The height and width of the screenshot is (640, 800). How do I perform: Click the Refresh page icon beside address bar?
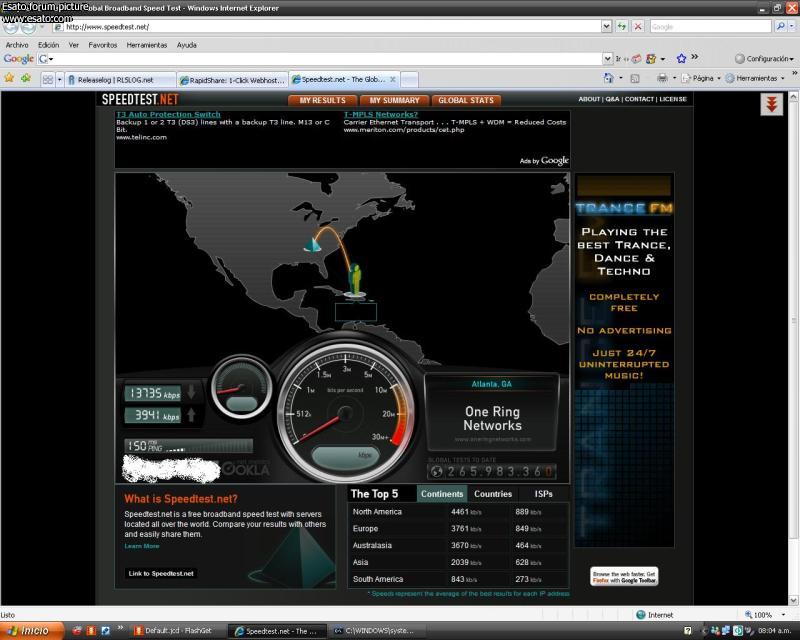621,27
